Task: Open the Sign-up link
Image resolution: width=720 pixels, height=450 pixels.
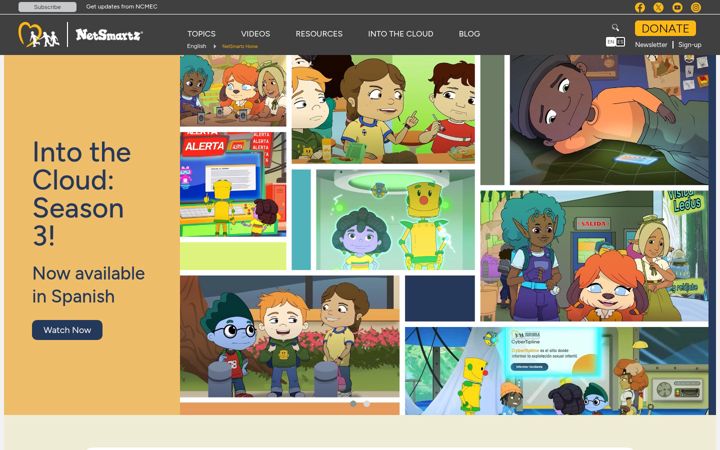Action: tap(690, 45)
